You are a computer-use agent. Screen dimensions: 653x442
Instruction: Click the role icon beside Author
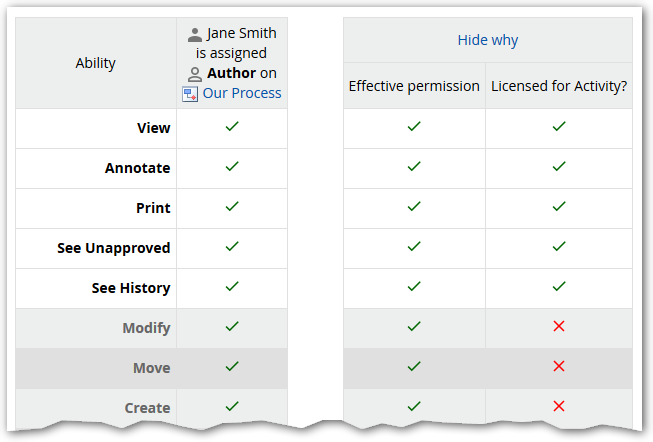pyautogui.click(x=195, y=73)
